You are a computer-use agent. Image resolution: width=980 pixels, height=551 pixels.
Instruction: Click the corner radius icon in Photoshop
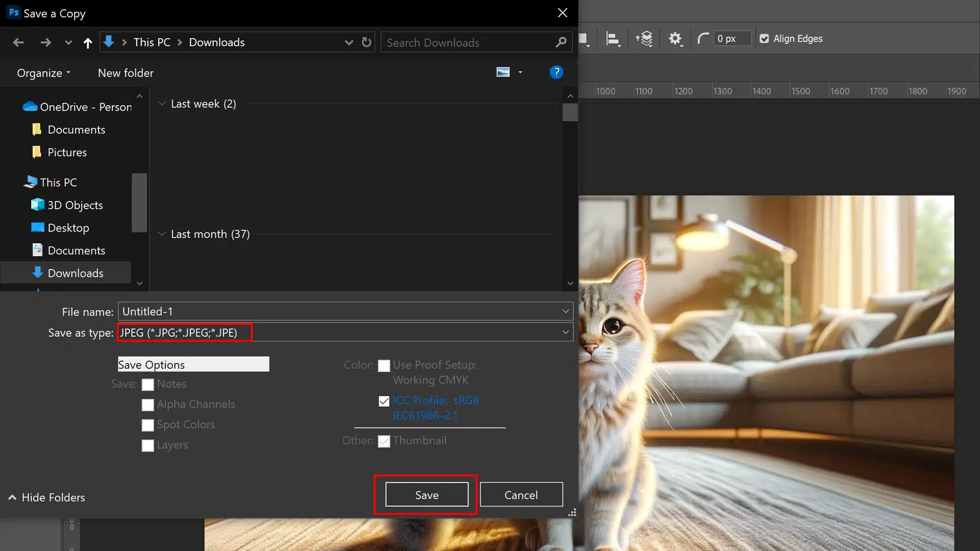(703, 39)
